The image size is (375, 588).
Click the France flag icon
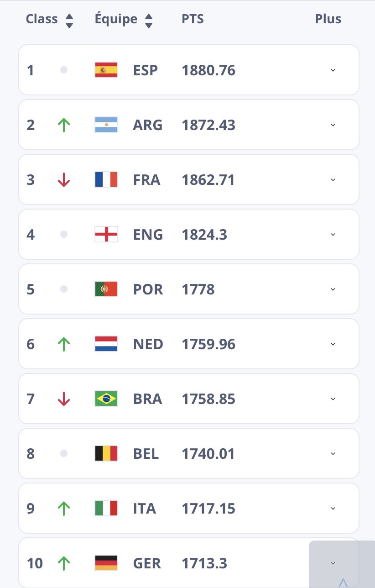[106, 180]
